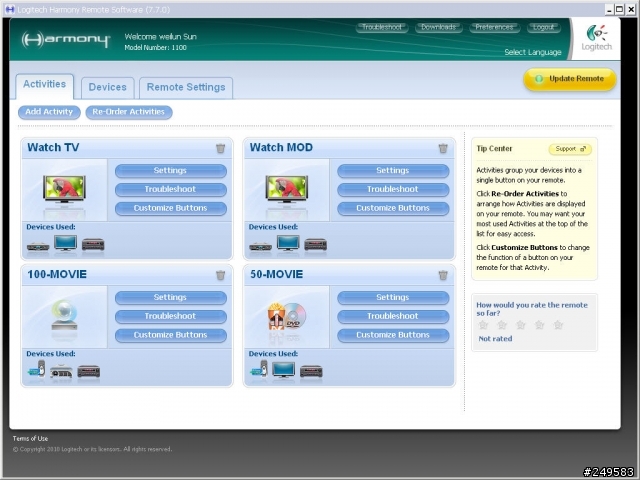Click the Watch TV parrot television thumbnail
The width and height of the screenshot is (640, 480).
click(64, 189)
